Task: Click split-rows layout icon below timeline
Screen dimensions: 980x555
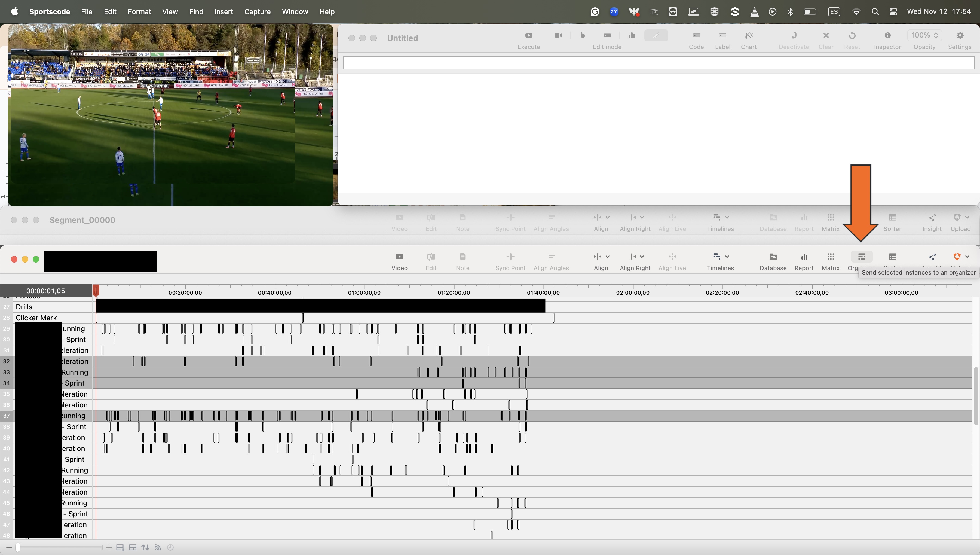Action: coord(133,547)
